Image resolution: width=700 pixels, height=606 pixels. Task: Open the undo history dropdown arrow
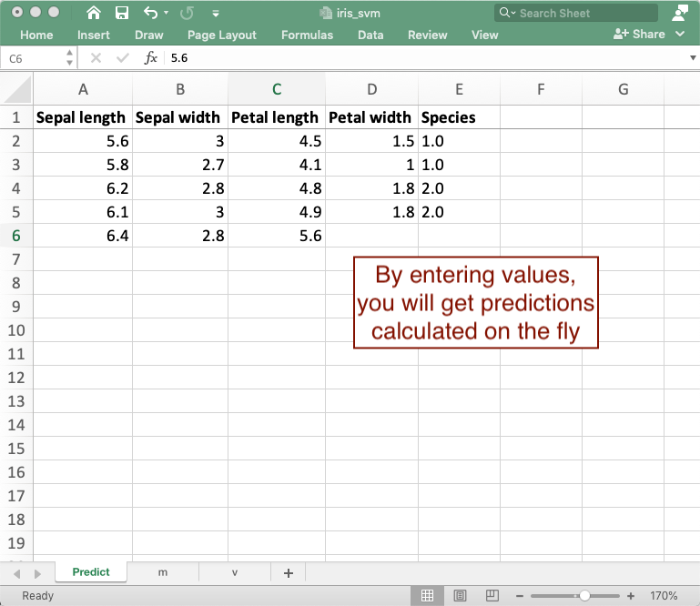(x=167, y=15)
